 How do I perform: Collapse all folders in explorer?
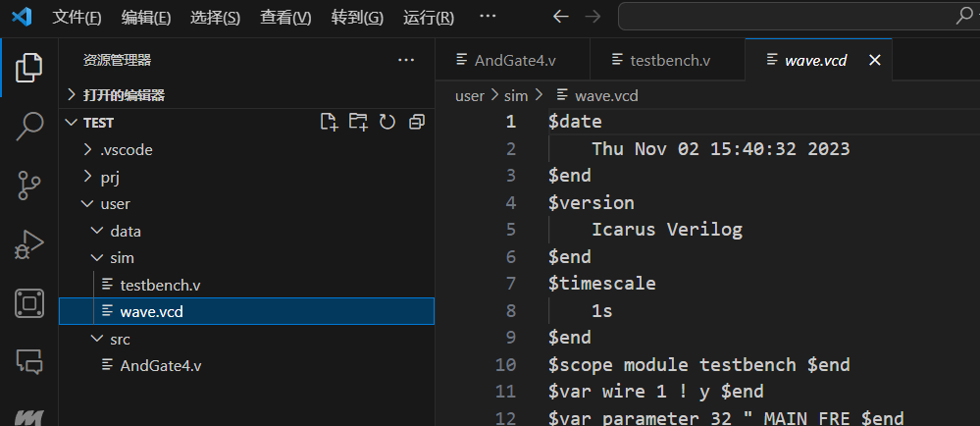[x=417, y=122]
